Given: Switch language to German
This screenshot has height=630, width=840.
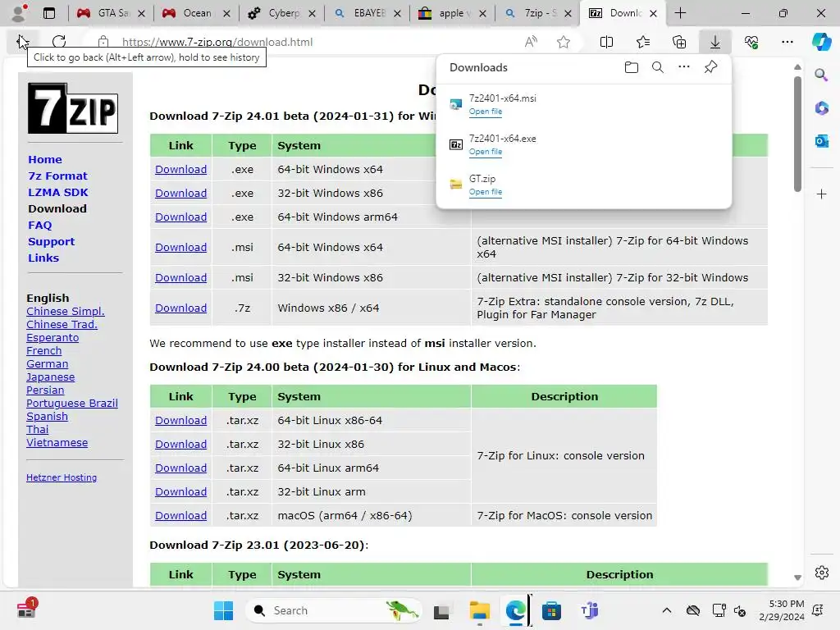Looking at the screenshot, I should point(47,363).
